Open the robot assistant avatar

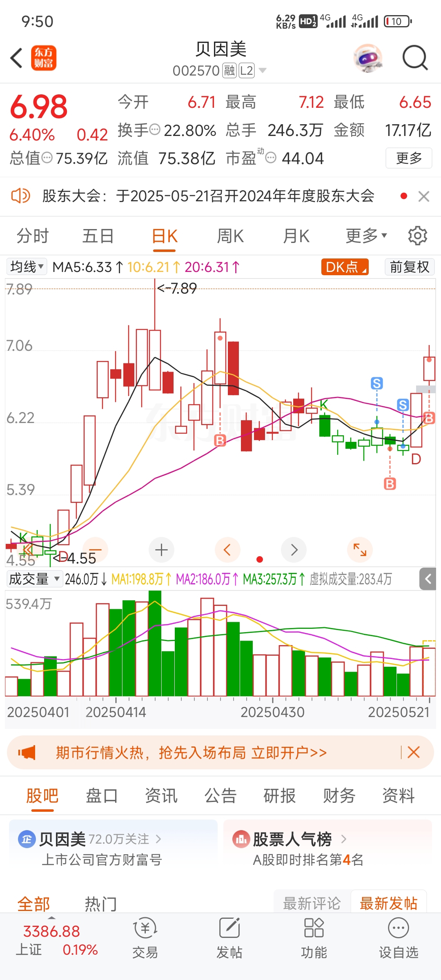[x=368, y=58]
